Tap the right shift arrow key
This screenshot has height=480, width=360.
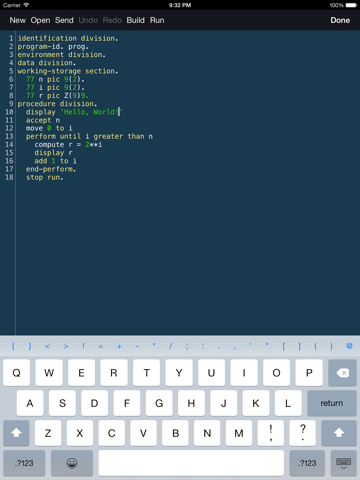339,433
